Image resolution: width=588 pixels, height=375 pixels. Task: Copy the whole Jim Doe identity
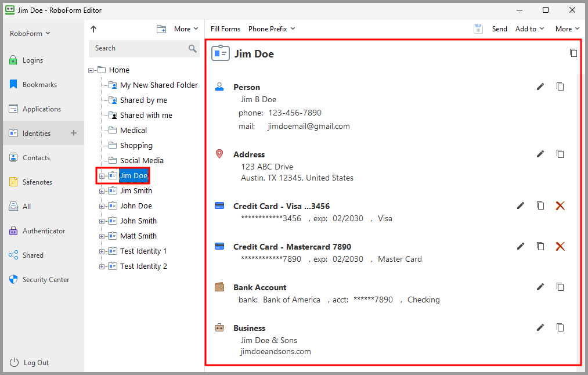pos(573,53)
